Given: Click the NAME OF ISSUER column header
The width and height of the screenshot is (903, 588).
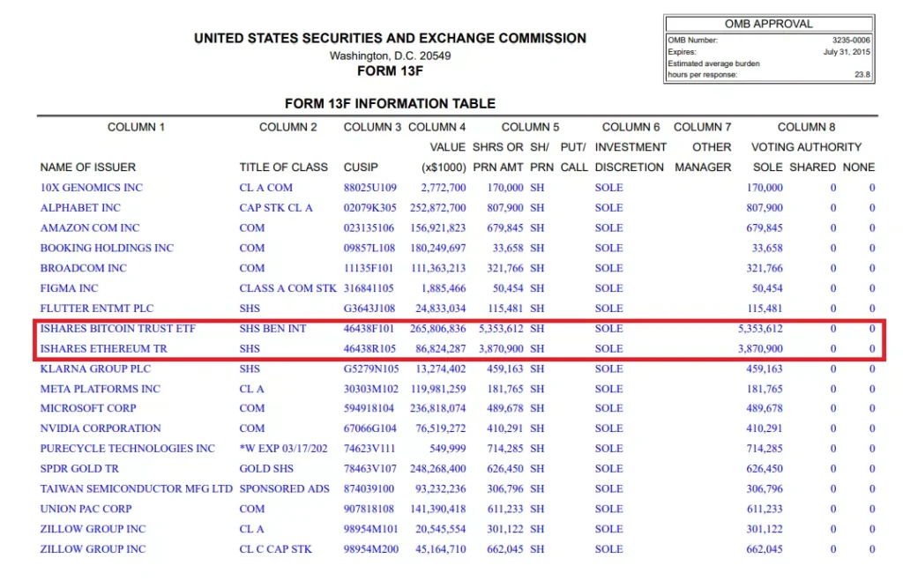Looking at the screenshot, I should point(88,167).
